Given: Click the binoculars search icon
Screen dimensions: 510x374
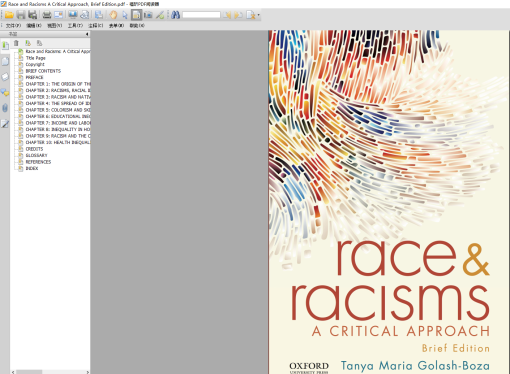Looking at the screenshot, I should coord(175,15).
